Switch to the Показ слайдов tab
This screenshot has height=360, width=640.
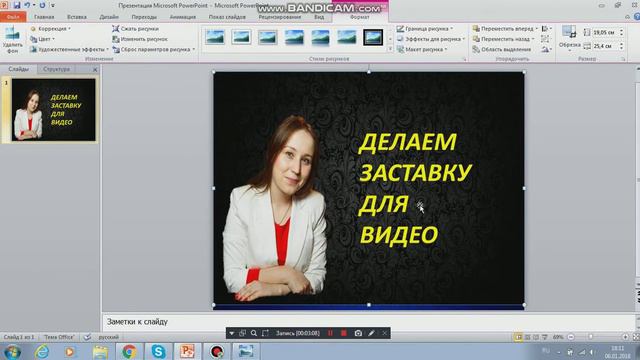(227, 17)
